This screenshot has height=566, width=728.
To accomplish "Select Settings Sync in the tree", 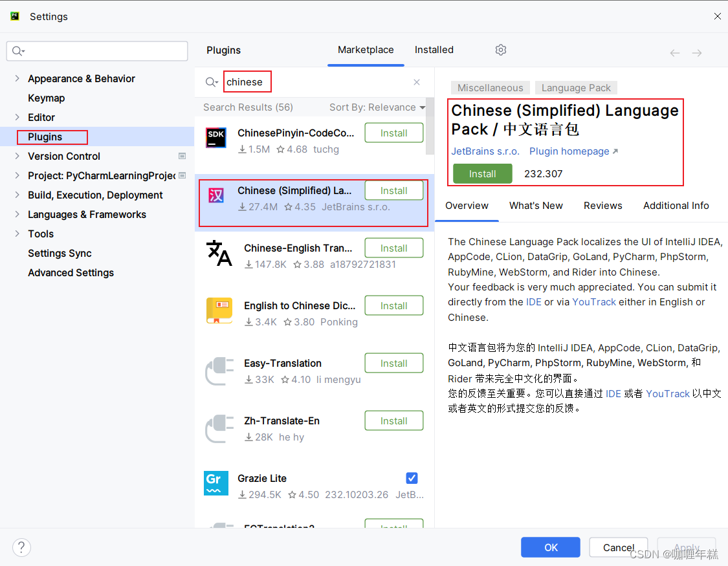I will [x=60, y=254].
